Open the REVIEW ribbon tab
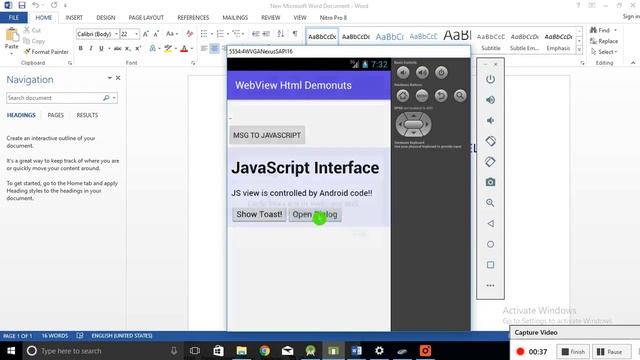This screenshot has width=640, height=360. [271, 18]
